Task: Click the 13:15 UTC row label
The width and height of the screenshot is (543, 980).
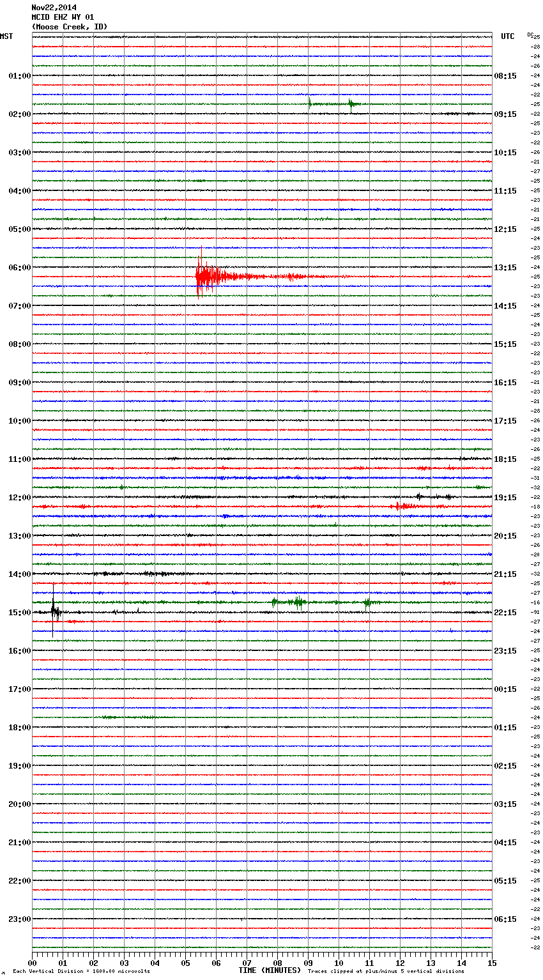Action: coord(505,268)
